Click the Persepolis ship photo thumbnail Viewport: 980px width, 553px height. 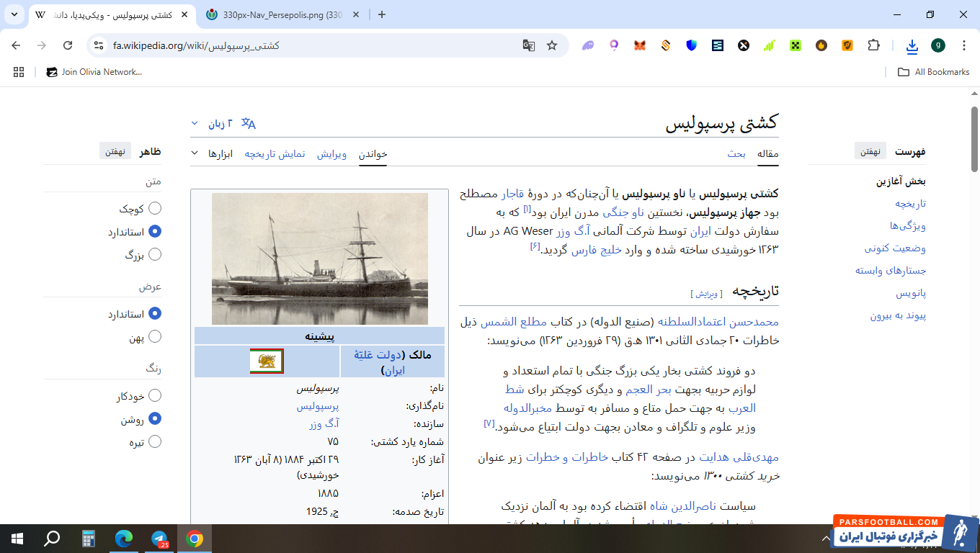(x=319, y=258)
